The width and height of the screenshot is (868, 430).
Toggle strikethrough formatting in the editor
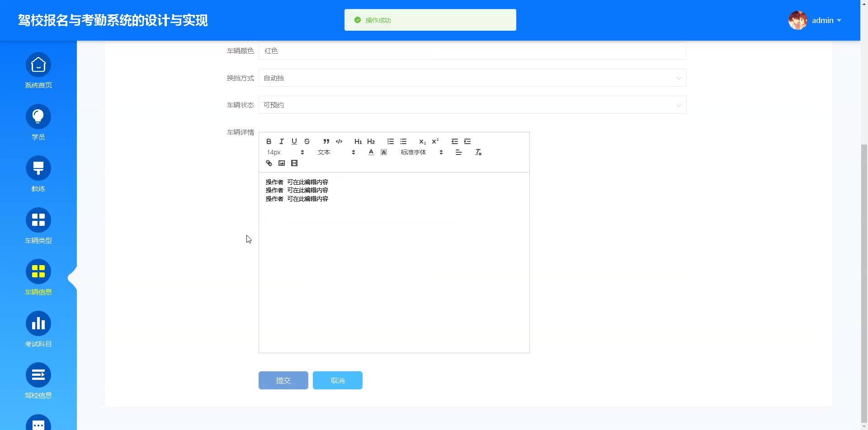pos(307,141)
